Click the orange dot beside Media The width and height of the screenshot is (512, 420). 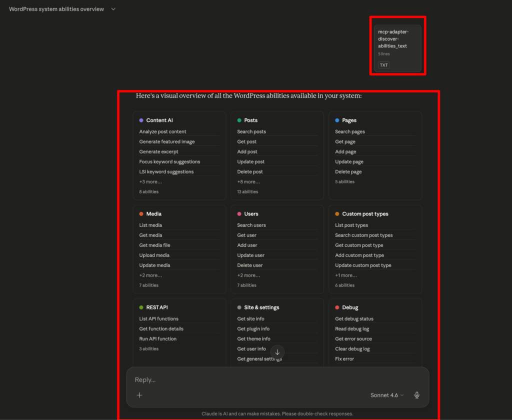pos(141,214)
